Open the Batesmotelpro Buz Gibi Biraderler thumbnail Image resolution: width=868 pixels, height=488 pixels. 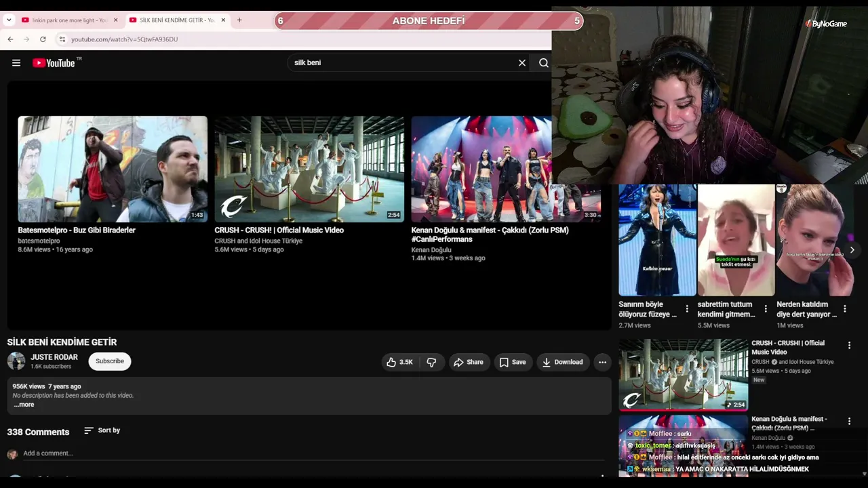click(113, 169)
